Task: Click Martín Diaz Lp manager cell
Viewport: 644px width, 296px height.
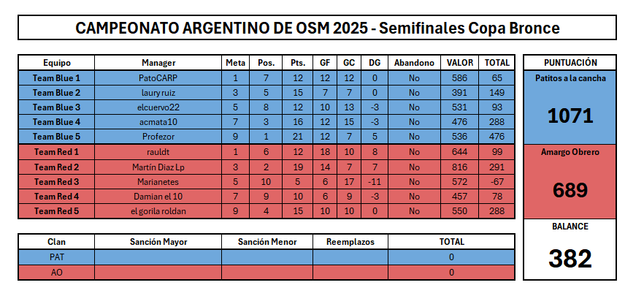Action: 158,167
